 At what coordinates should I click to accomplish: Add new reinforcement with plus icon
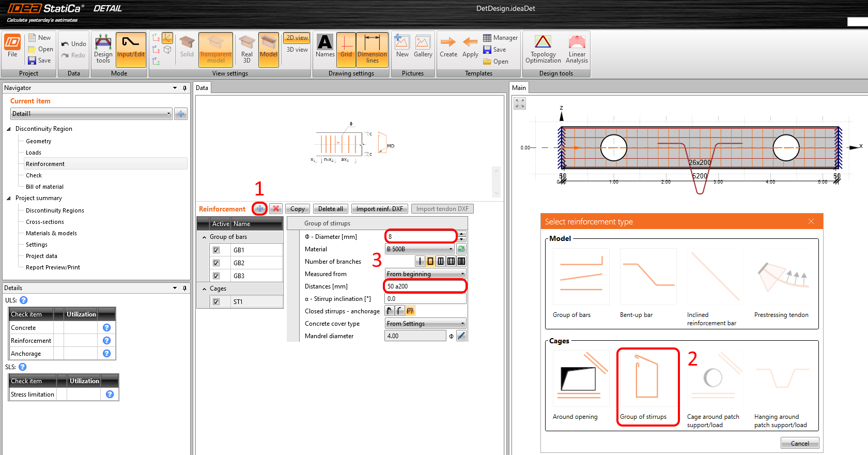click(259, 209)
